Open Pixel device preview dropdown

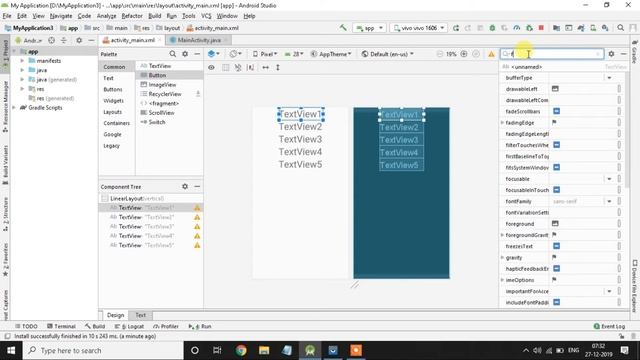[264, 54]
